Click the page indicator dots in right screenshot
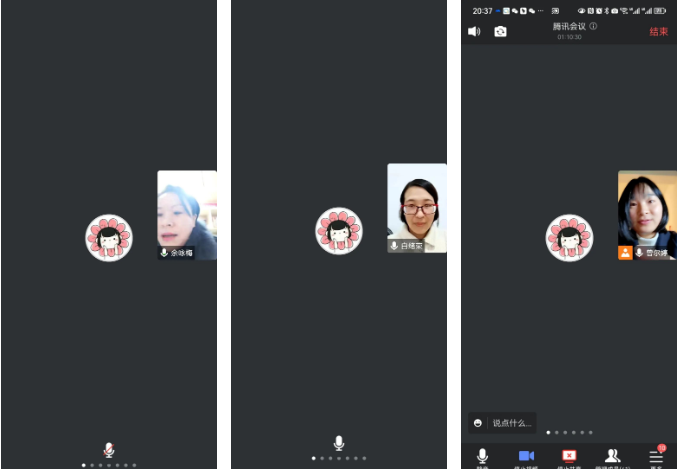This screenshot has height=469, width=677. click(x=569, y=433)
